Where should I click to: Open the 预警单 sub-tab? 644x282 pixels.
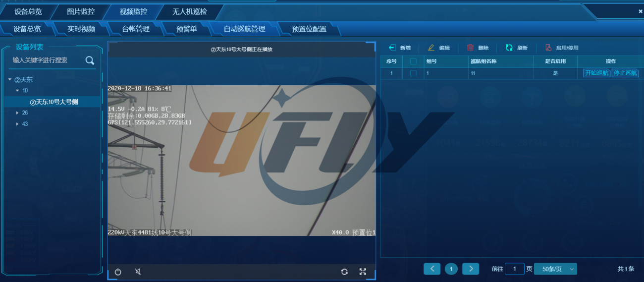coord(187,29)
